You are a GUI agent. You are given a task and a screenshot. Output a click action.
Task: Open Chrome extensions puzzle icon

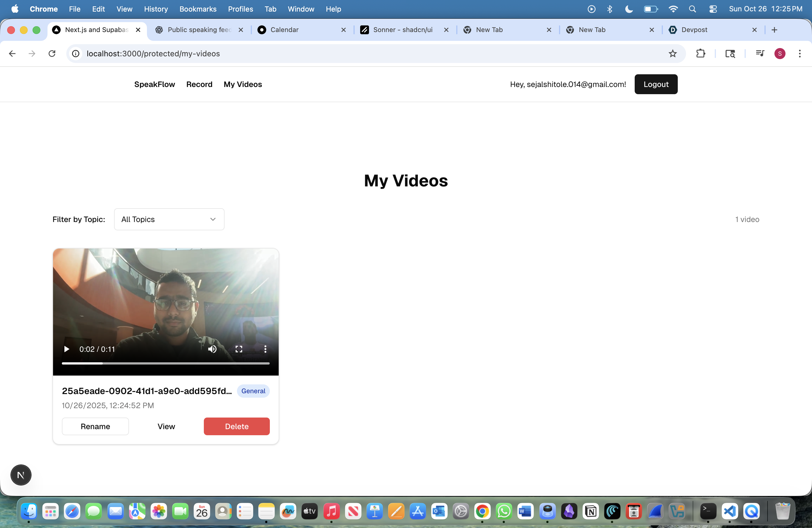click(700, 54)
